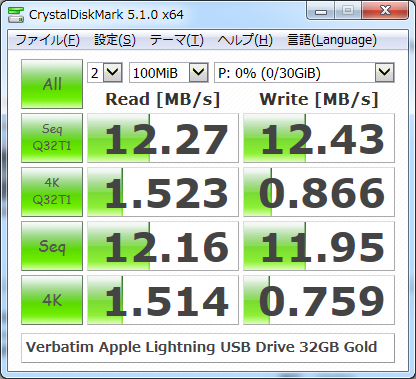
Task: Start the Seq Q32T1 benchmark
Action: [x=52, y=138]
